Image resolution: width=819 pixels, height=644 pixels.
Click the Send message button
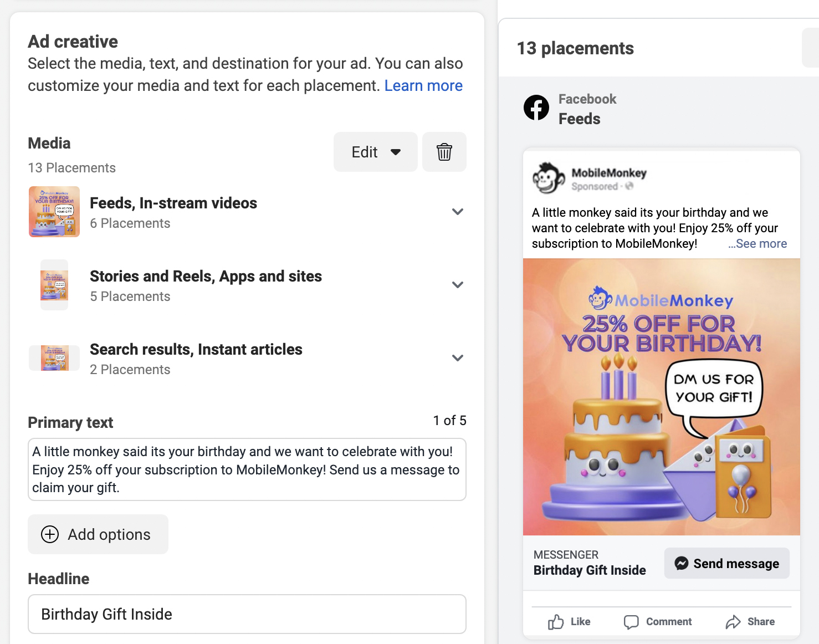tap(727, 564)
